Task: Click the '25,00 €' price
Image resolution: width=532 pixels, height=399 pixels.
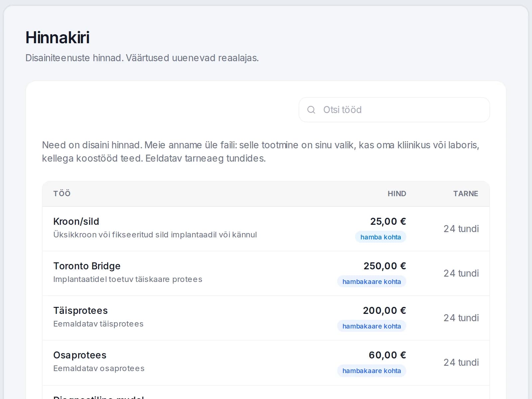Action: (388, 221)
